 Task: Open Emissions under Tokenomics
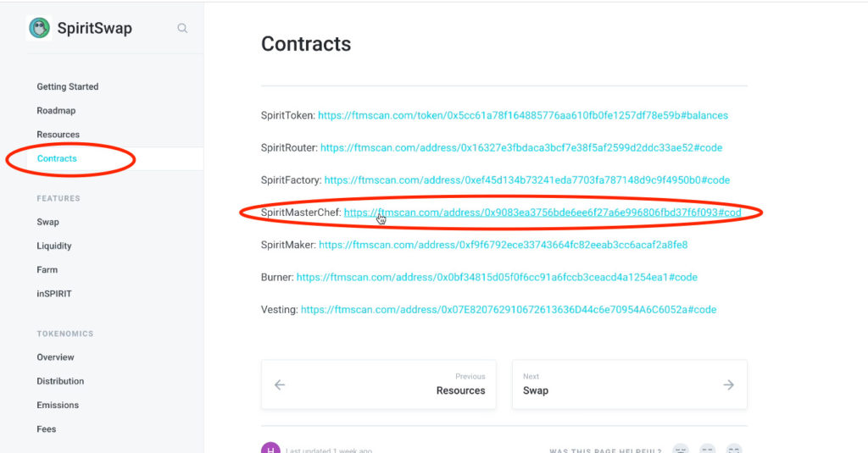pyautogui.click(x=58, y=405)
